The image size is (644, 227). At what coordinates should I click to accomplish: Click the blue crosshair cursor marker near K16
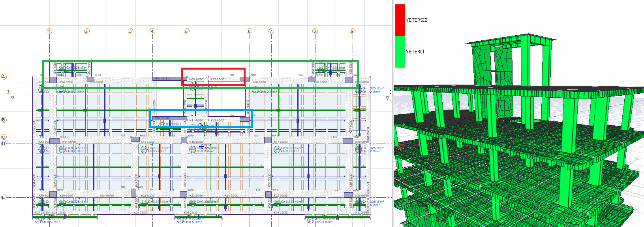tap(201, 146)
